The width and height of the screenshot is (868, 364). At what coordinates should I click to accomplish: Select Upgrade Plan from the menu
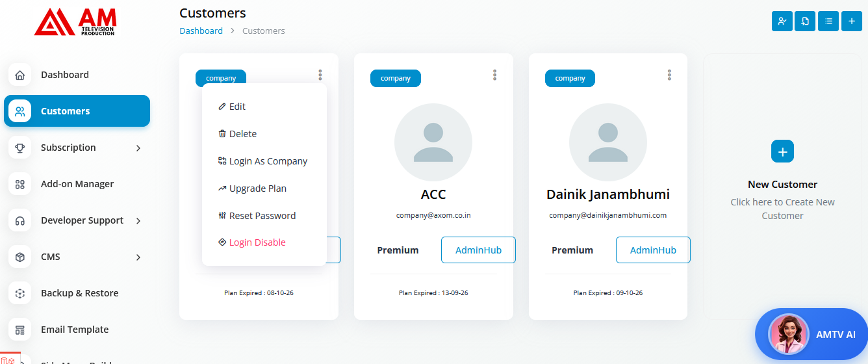coord(257,188)
